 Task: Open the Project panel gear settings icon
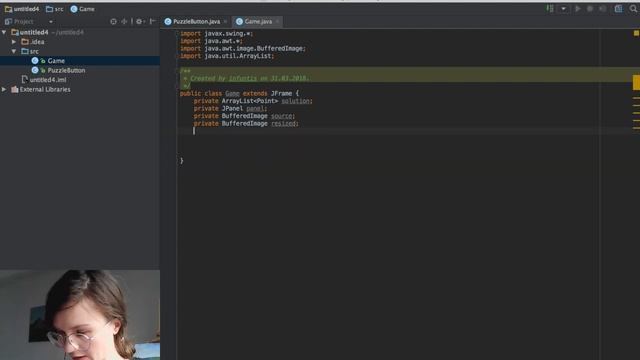point(139,21)
